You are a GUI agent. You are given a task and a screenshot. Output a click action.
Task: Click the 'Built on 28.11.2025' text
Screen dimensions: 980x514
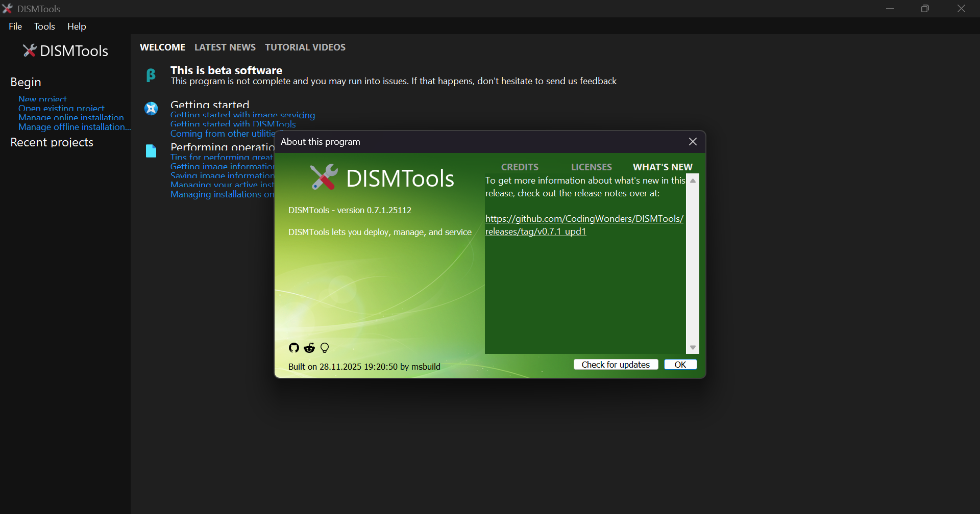[364, 367]
